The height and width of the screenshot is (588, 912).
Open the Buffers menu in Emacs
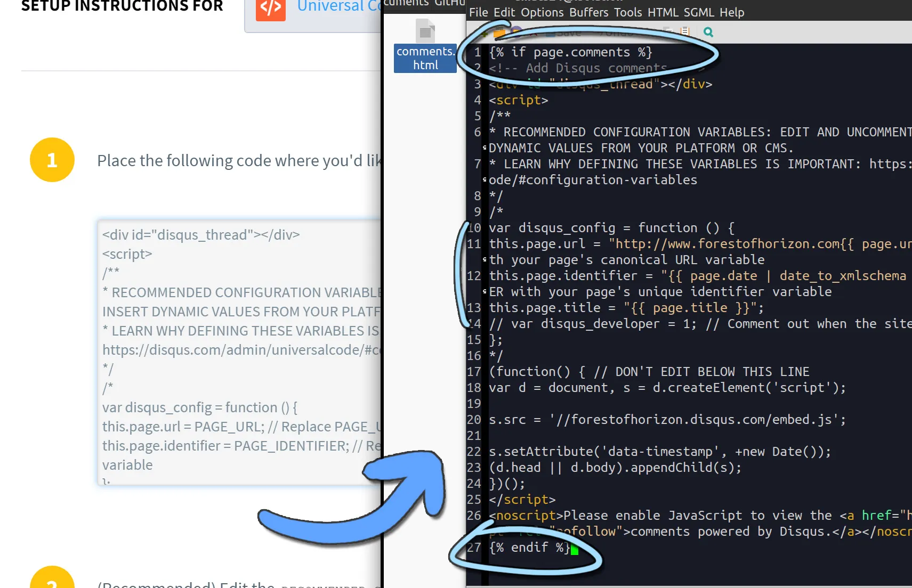pos(588,12)
